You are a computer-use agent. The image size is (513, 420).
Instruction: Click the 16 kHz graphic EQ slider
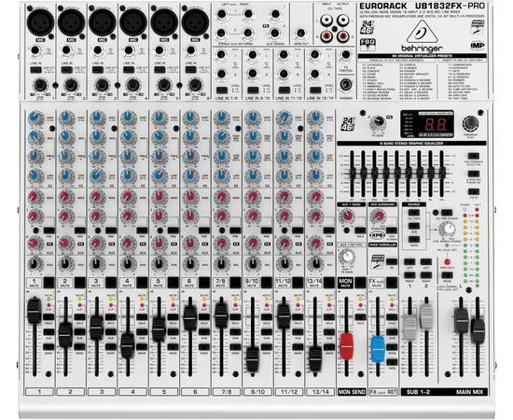coord(442,174)
